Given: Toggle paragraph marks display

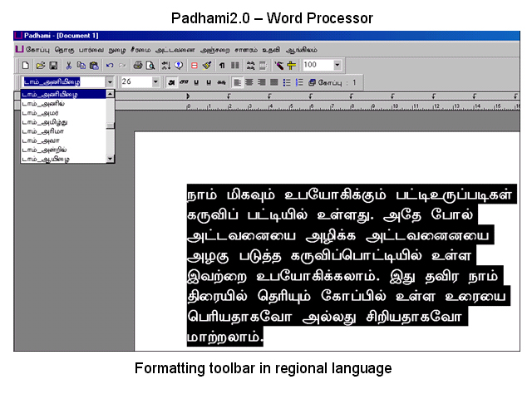Looking at the screenshot, I should pos(222,65).
